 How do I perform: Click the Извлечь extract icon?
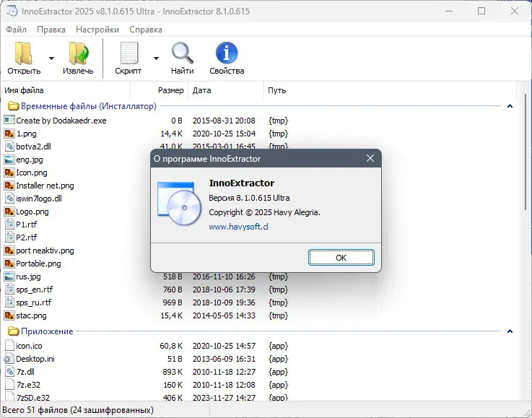pyautogui.click(x=79, y=53)
